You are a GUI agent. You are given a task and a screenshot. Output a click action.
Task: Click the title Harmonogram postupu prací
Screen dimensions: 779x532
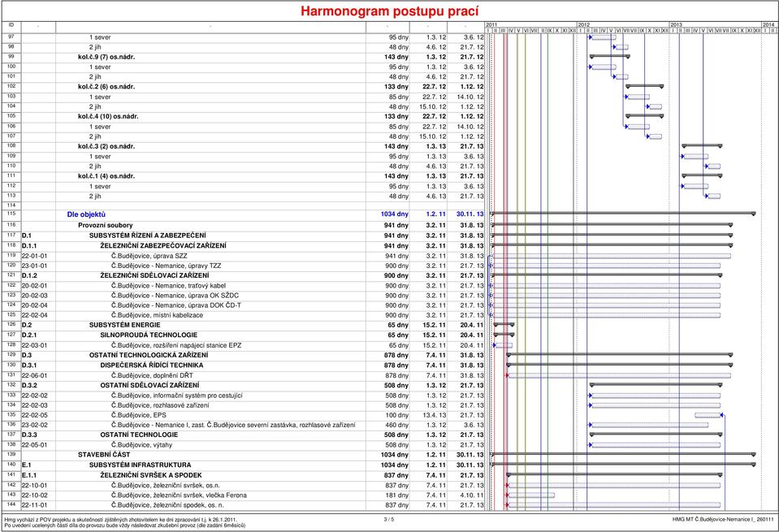point(390,11)
